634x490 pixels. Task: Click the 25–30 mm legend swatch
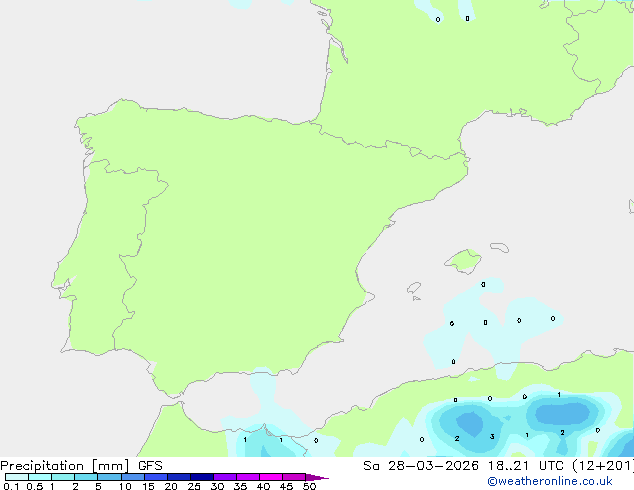201,477
